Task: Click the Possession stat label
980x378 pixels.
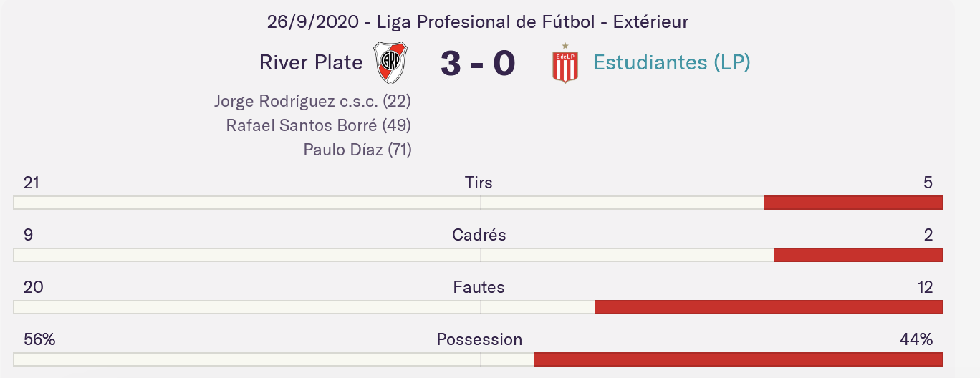Action: click(479, 339)
